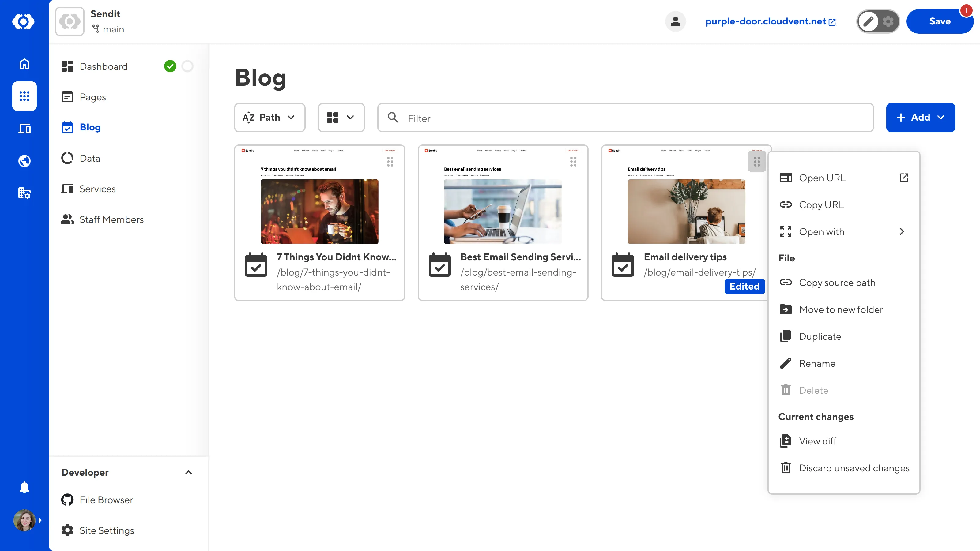Click the drag handle on the Email delivery tips card
The height and width of the screenshot is (551, 980).
tap(756, 162)
